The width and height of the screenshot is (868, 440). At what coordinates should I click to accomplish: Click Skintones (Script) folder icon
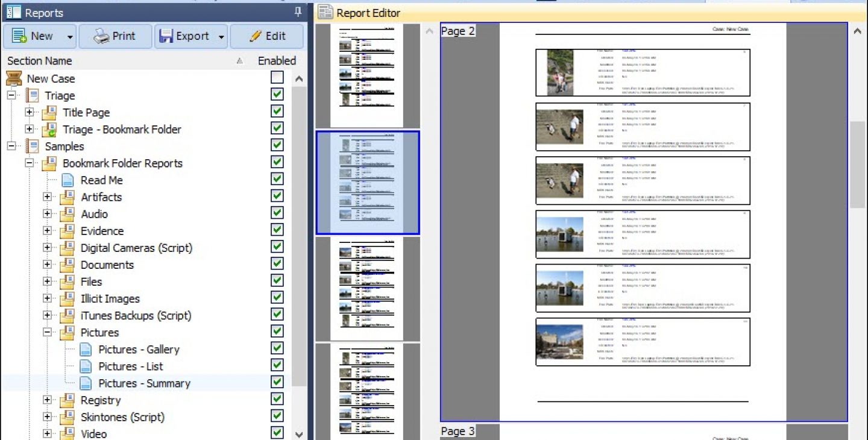click(x=68, y=416)
